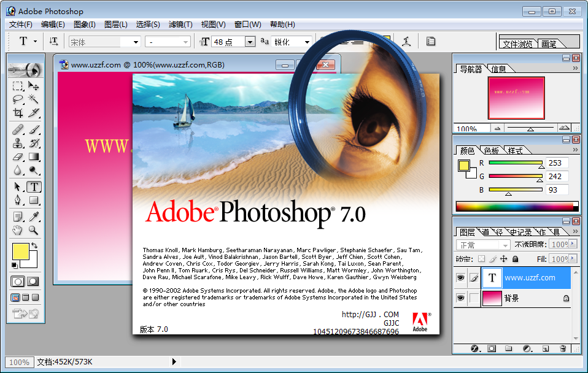Select the Zoom tool

click(x=34, y=230)
